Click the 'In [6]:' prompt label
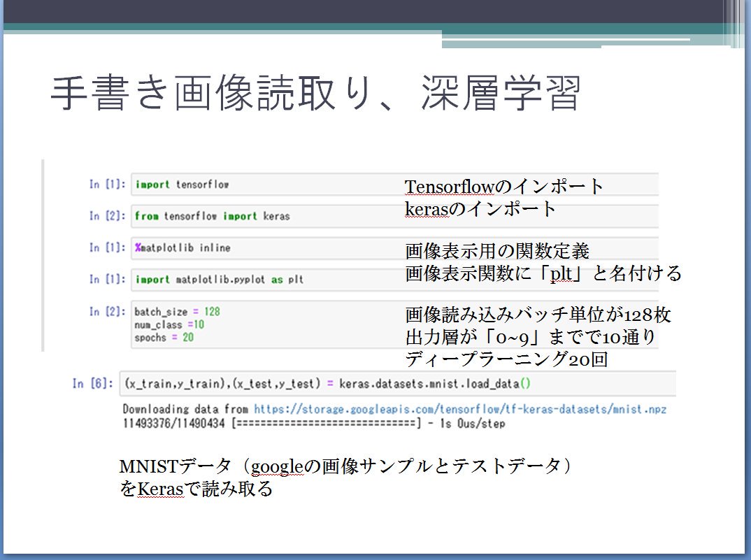This screenshot has width=751, height=560. [93, 384]
